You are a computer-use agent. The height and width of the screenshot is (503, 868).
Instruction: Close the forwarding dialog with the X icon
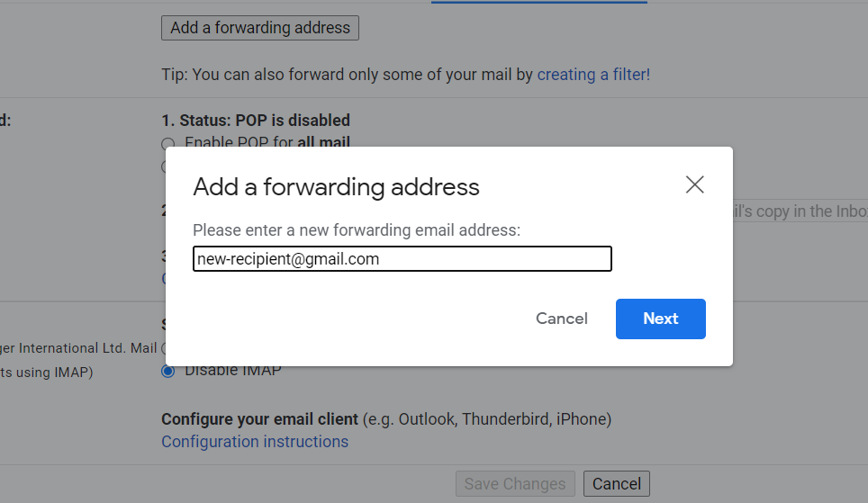pos(694,185)
